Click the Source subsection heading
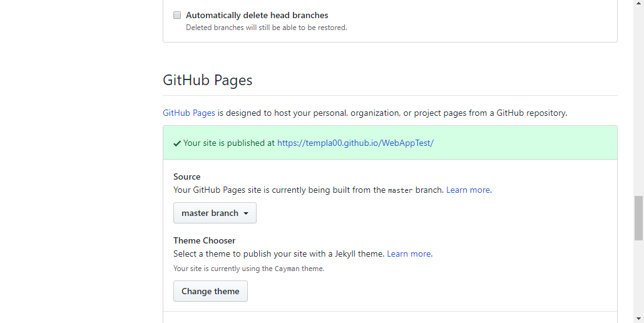The image size is (644, 323). pos(187,177)
